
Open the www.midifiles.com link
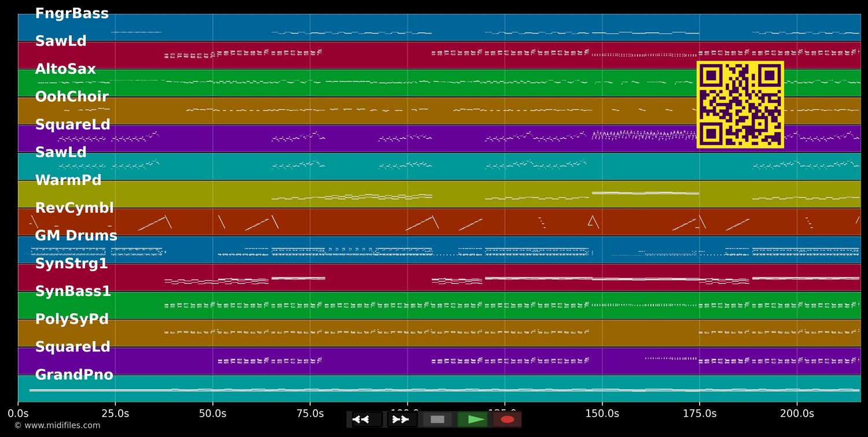[x=57, y=425]
